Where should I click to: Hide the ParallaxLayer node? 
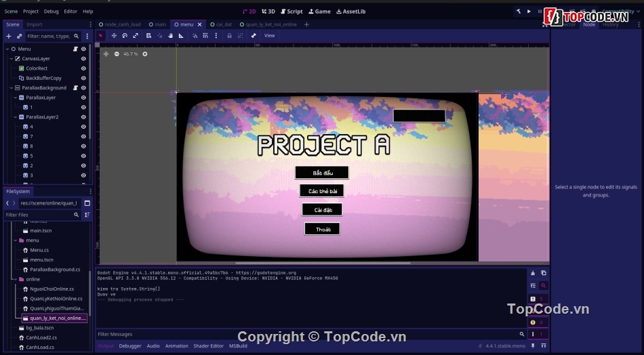pos(83,98)
